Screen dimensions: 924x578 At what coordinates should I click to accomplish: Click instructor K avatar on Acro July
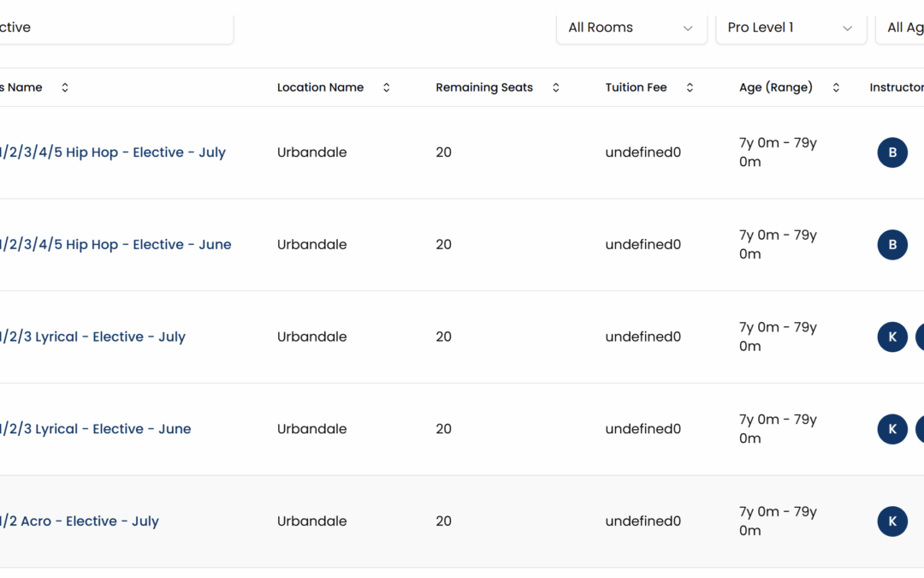(x=891, y=521)
